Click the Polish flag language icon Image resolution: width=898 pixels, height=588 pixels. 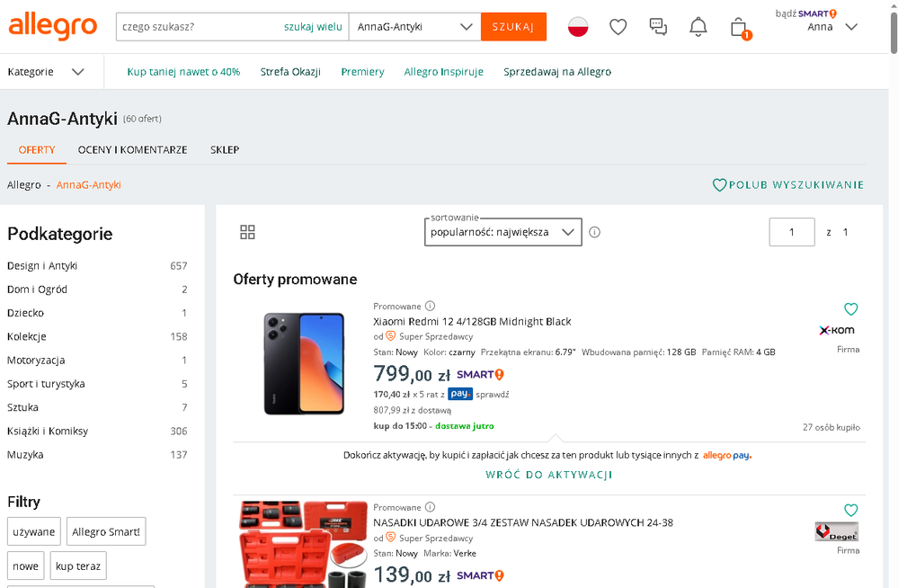[578, 27]
